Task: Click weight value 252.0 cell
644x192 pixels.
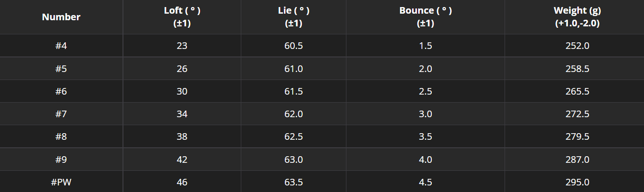Action: [577, 46]
